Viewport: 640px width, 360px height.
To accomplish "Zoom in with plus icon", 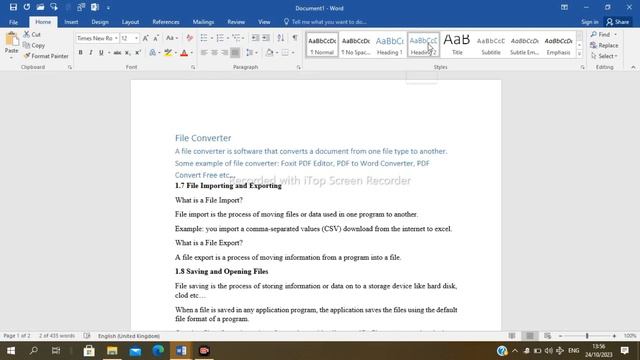I will tap(614, 336).
